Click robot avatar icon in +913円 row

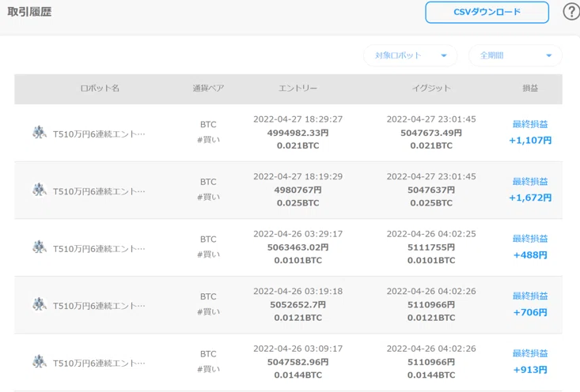point(40,362)
